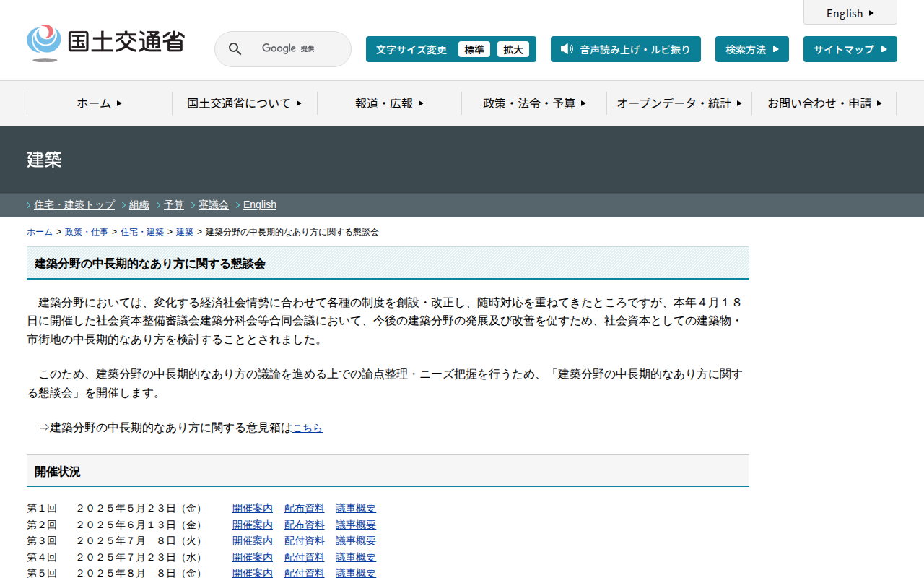Click the magnifying glass search icon
Viewport: 924px width, 578px height.
point(235,49)
